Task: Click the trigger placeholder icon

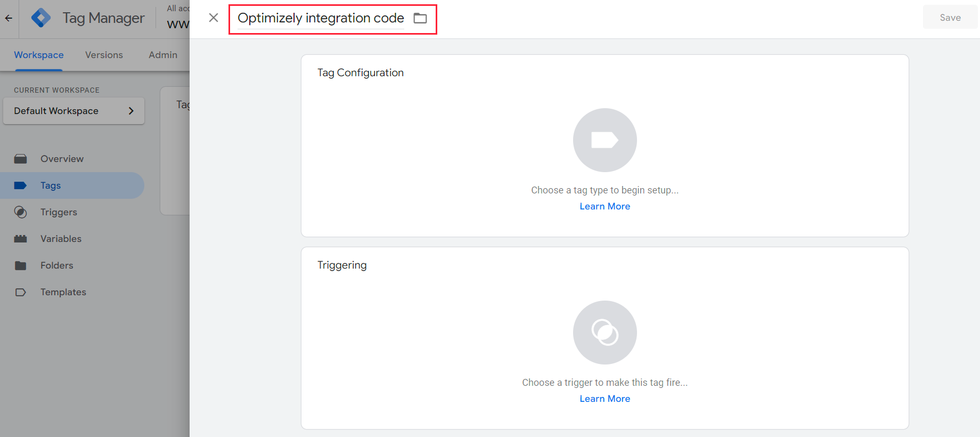Action: tap(605, 333)
